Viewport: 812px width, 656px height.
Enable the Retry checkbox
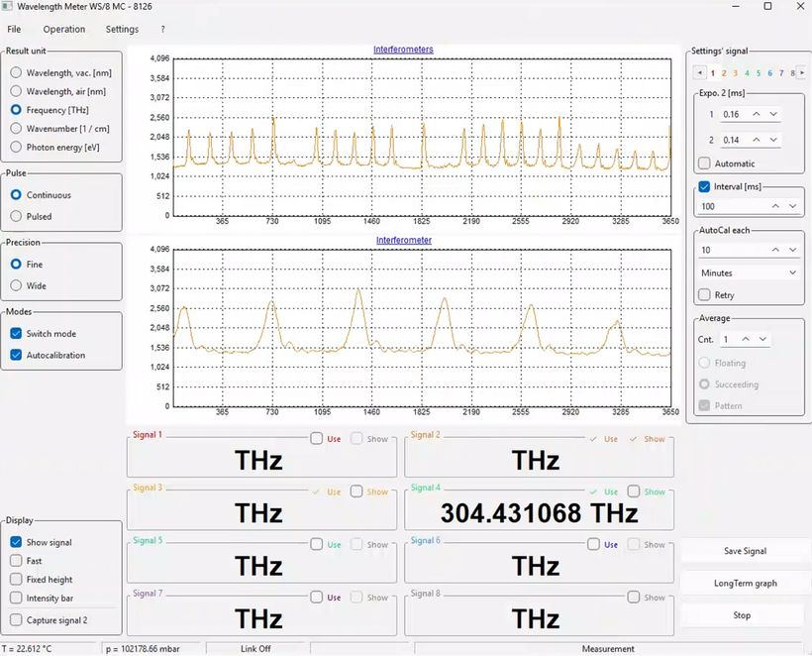704,295
